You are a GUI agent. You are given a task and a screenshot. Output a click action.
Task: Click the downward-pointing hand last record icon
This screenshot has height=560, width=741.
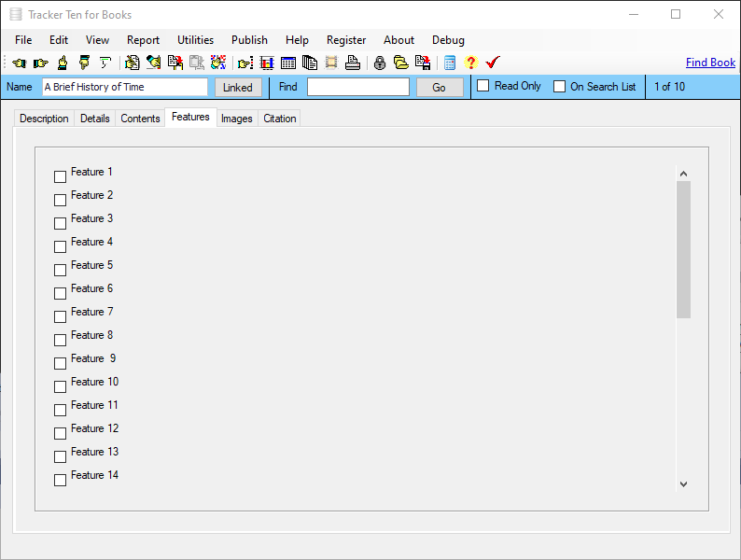click(x=84, y=63)
